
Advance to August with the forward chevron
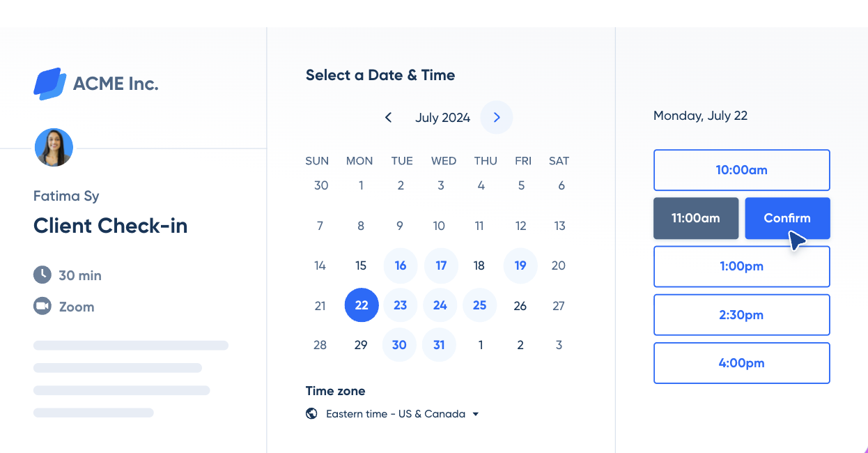point(496,117)
